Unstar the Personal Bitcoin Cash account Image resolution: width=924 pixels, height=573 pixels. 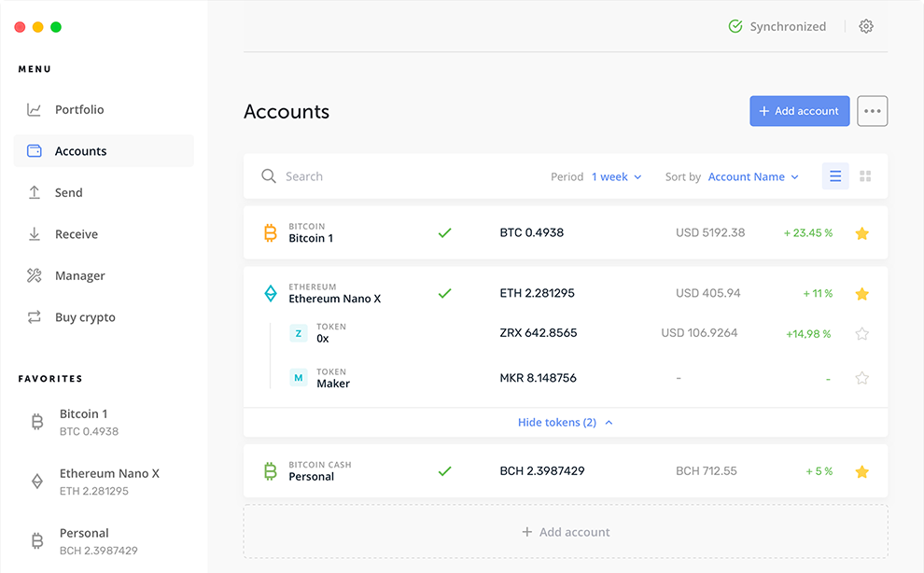(x=862, y=471)
